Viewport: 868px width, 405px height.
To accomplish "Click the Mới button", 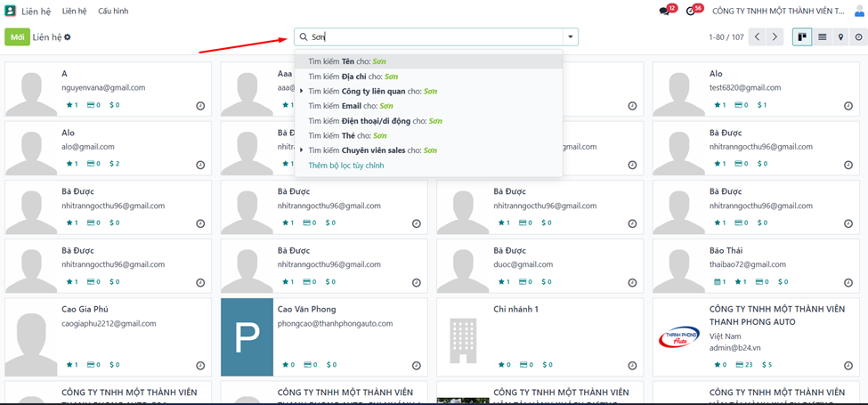I will 17,37.
